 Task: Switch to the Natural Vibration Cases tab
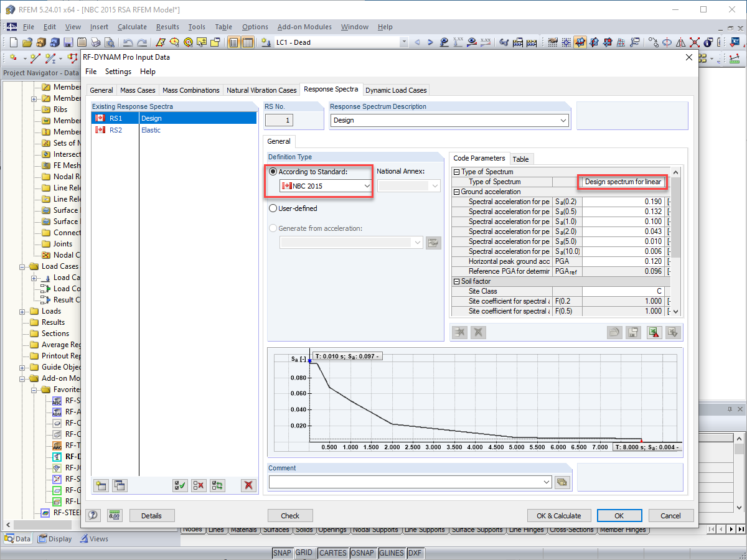pos(261,90)
